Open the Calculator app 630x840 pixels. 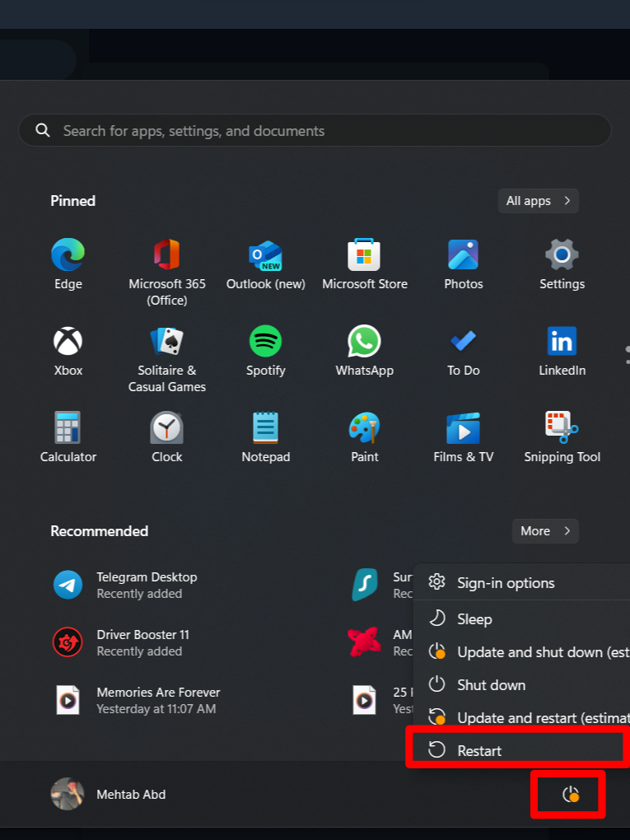click(68, 437)
